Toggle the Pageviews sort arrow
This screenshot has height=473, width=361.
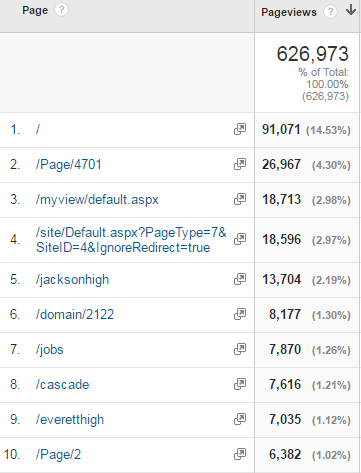(351, 10)
